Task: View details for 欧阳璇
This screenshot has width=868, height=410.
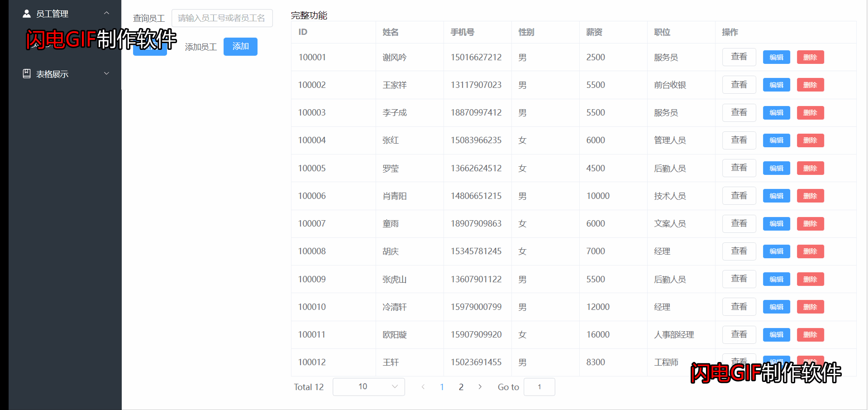Action: 739,335
